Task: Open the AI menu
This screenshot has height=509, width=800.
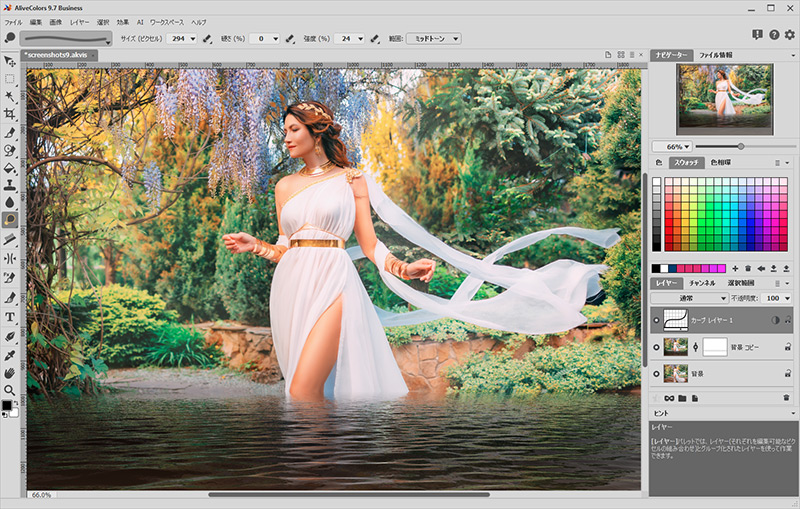Action: 140,22
